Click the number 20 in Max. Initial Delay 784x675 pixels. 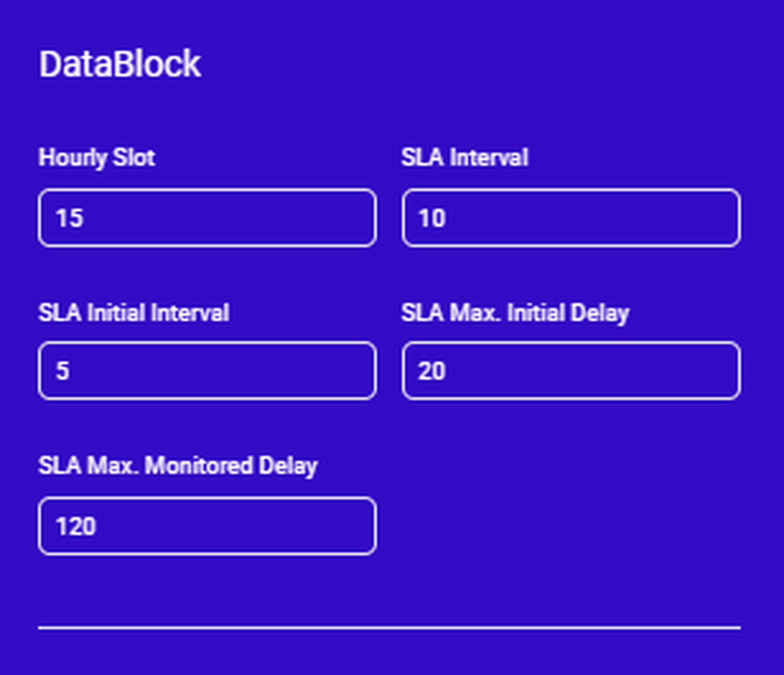coord(432,371)
